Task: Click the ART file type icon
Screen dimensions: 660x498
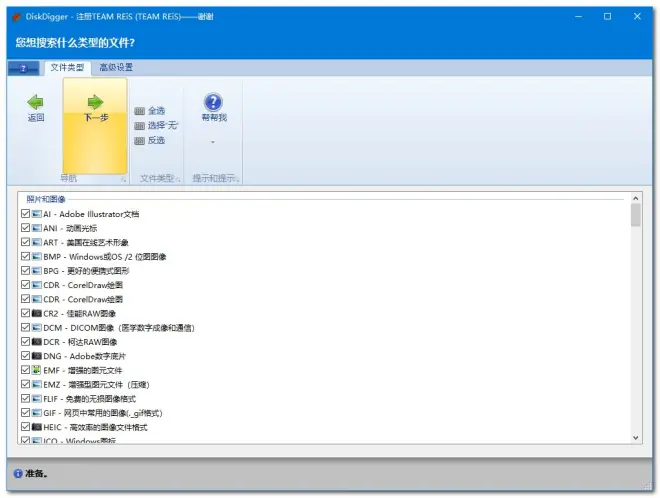Action: [x=37, y=242]
